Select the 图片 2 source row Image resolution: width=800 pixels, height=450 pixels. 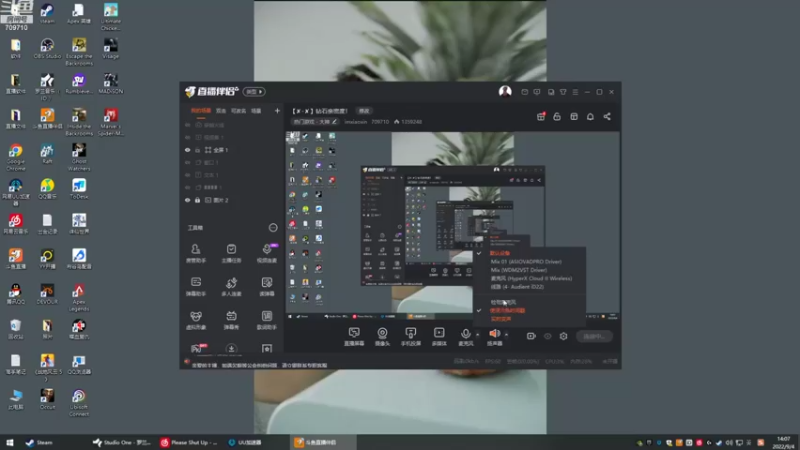coord(231,200)
